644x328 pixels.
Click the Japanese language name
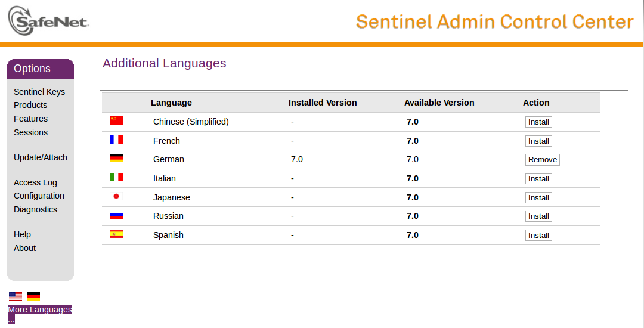pyautogui.click(x=172, y=197)
